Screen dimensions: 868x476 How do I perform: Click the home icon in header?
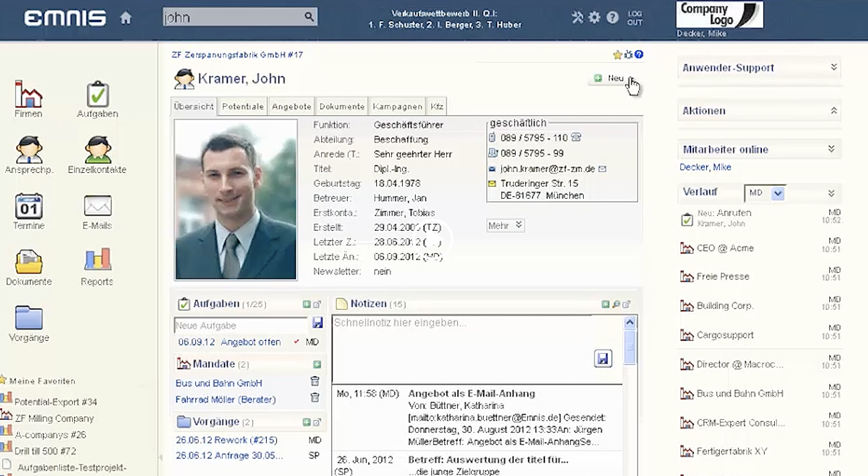coord(126,18)
